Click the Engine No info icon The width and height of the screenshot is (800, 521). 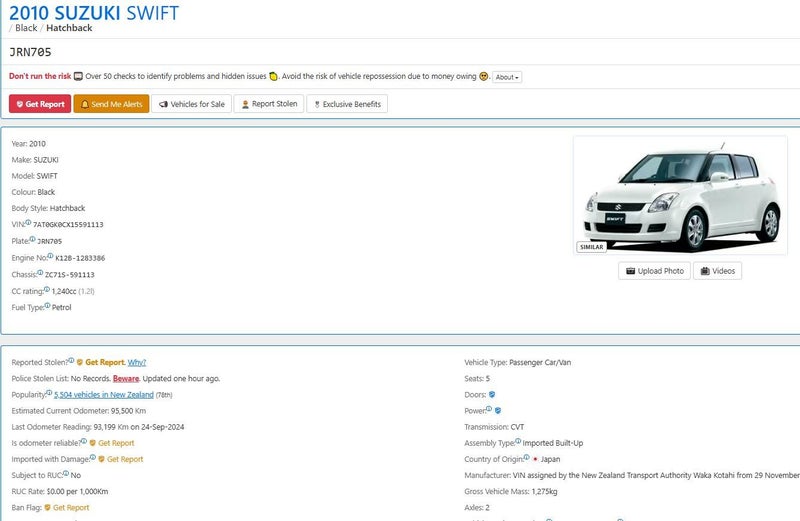[x=50, y=256]
